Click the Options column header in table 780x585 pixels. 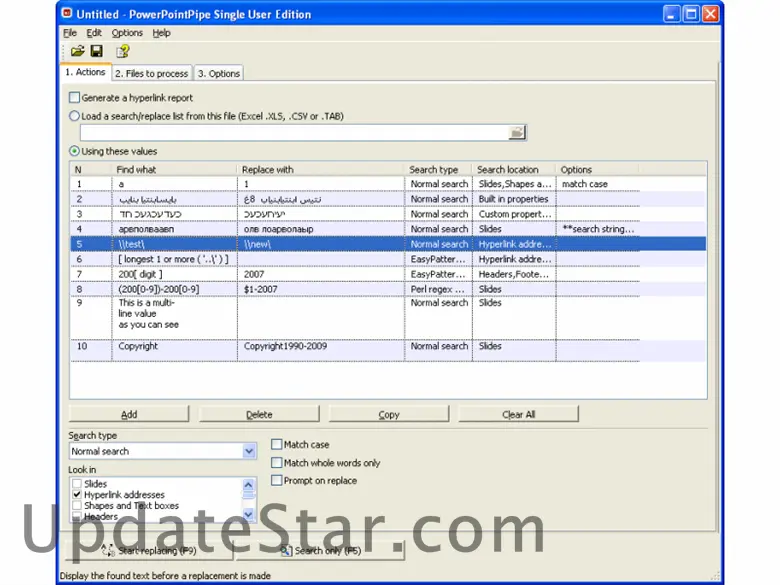598,169
